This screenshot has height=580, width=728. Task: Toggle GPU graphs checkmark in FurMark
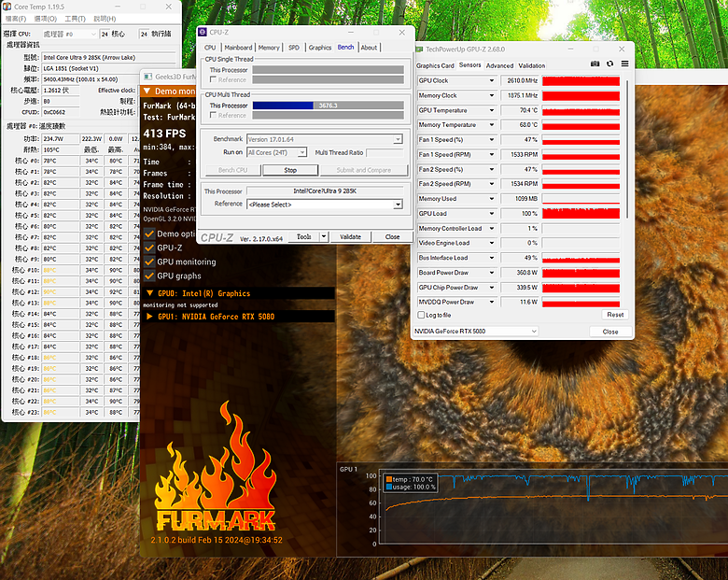(149, 276)
